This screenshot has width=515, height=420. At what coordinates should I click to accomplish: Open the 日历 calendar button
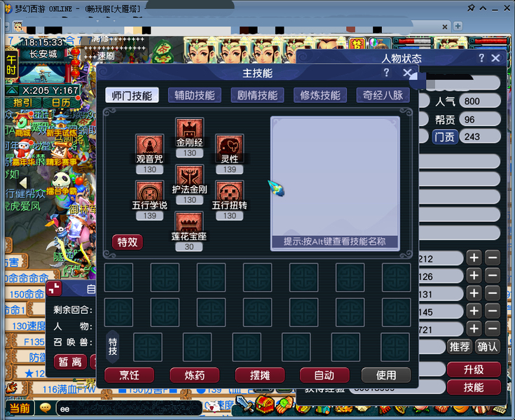pyautogui.click(x=61, y=103)
